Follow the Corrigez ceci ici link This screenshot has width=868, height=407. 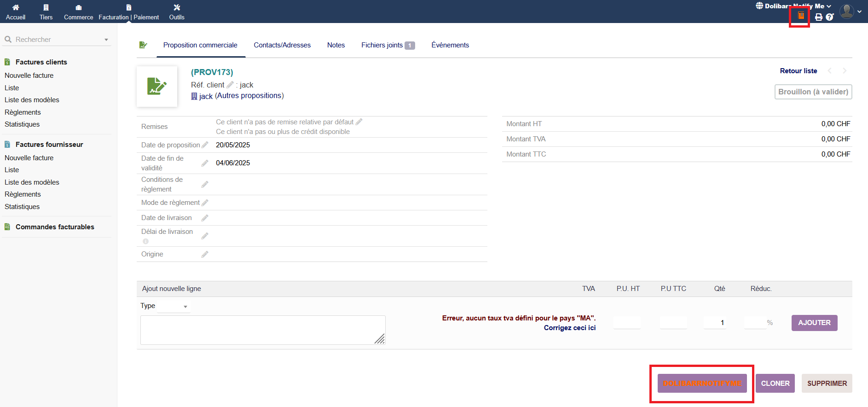click(x=569, y=328)
